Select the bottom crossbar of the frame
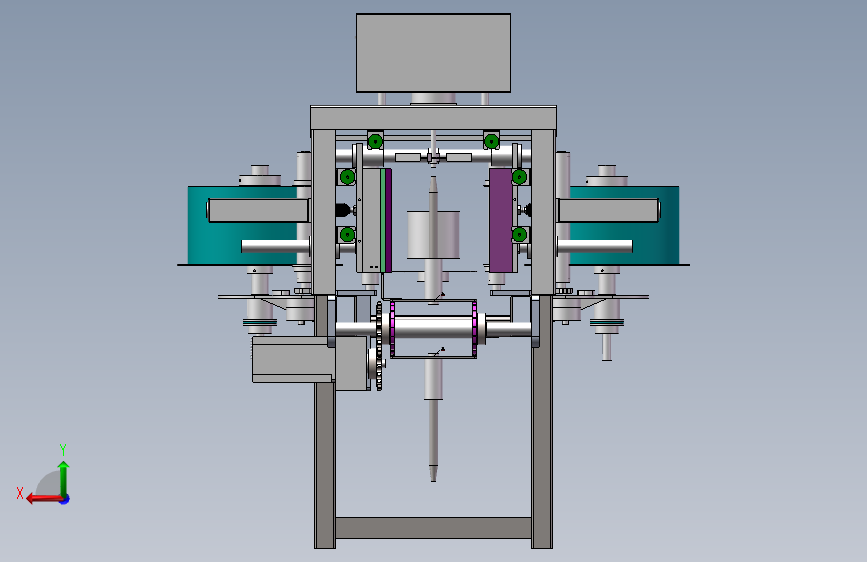Image resolution: width=867 pixels, height=562 pixels. point(434,528)
